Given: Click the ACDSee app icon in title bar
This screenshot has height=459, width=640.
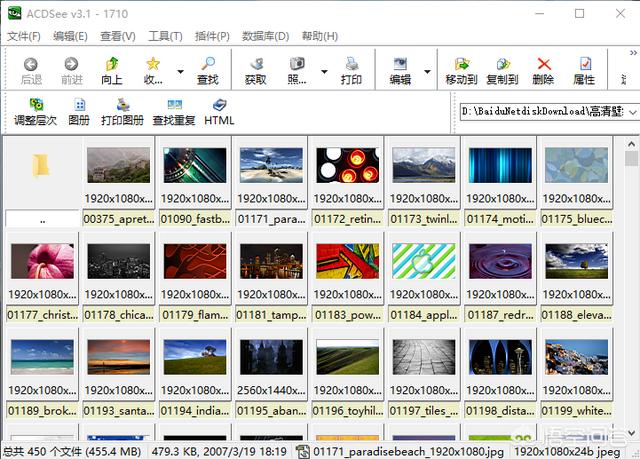Looking at the screenshot, I should pos(15,13).
